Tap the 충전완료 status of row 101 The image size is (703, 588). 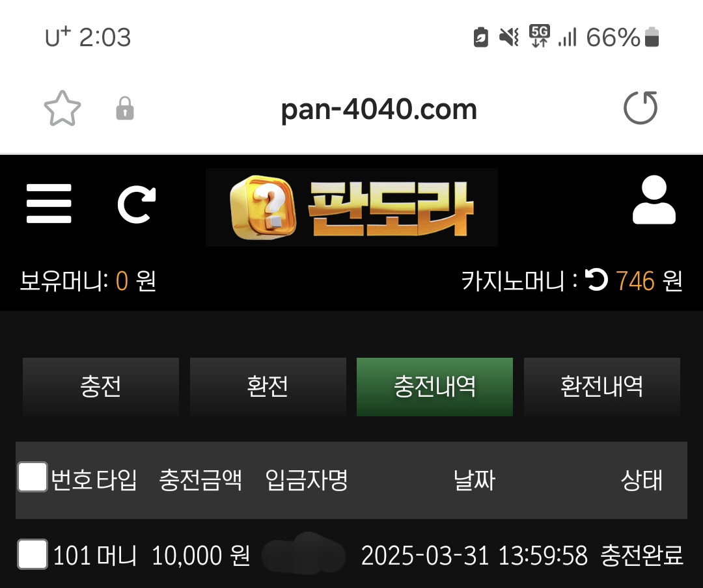click(x=642, y=555)
